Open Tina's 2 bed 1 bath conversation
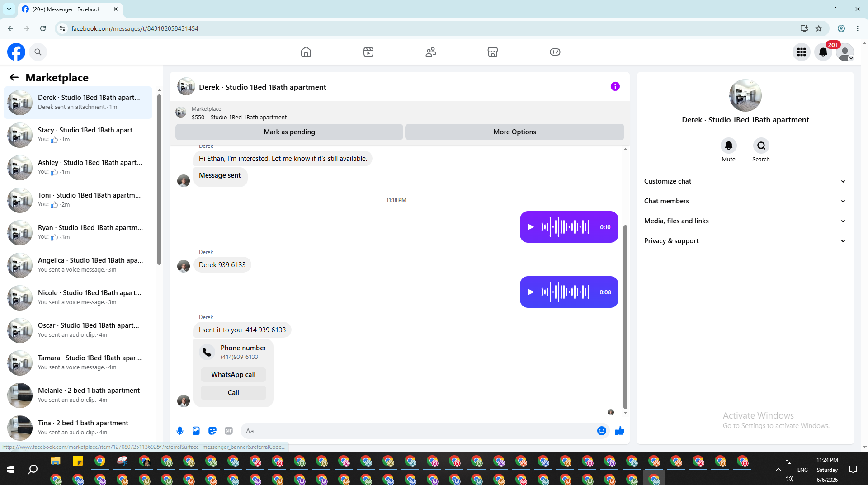Screen dimensions: 868x485 click(78, 428)
